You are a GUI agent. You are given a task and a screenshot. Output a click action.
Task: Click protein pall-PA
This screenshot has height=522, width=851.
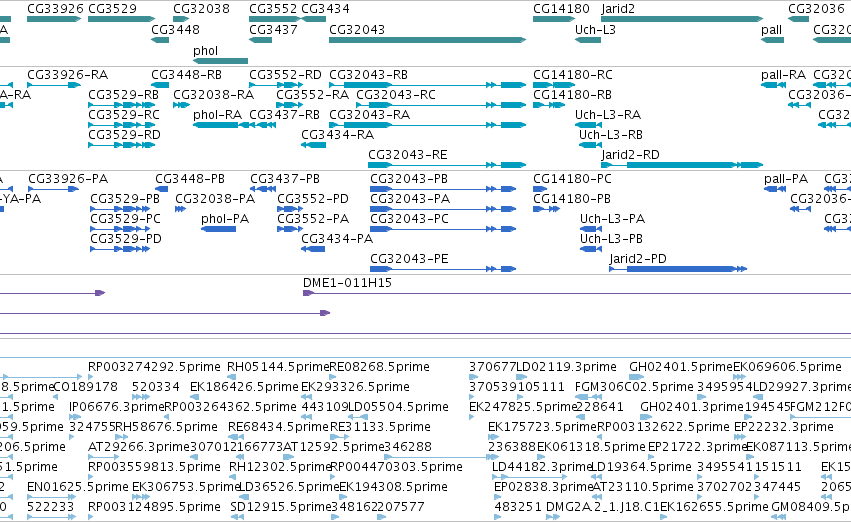(786, 179)
